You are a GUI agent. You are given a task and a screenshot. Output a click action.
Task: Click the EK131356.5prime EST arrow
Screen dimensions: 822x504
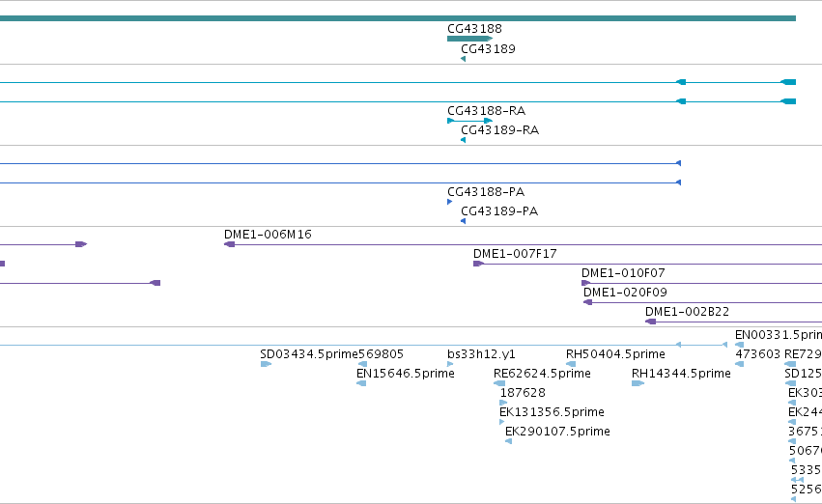[x=501, y=422]
